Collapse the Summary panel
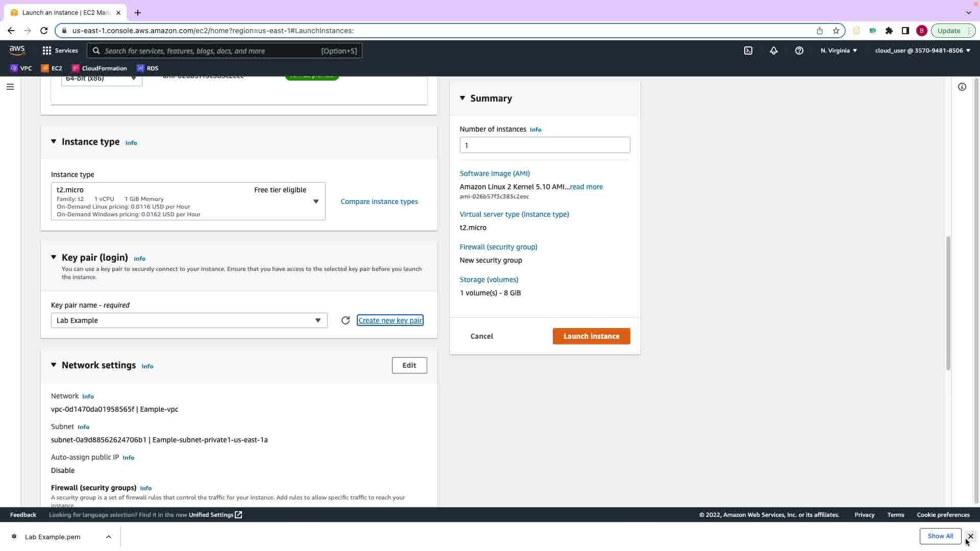Screen dimensions: 980x551 pos(462,98)
